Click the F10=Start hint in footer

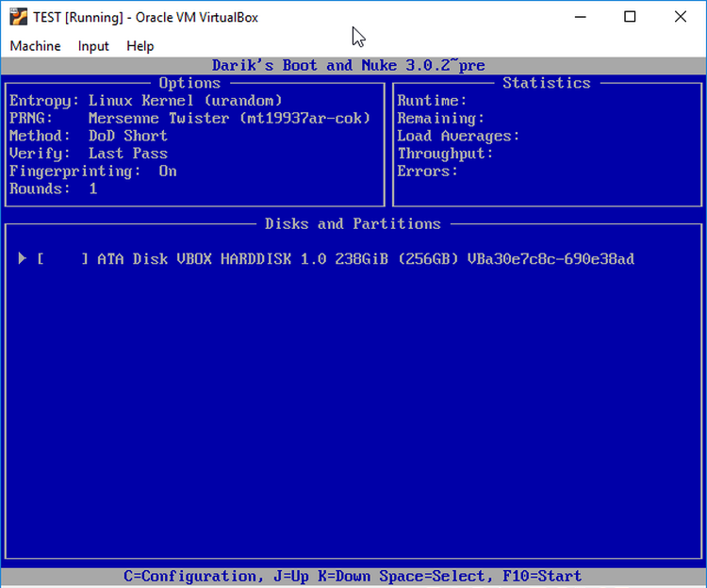[542, 577]
